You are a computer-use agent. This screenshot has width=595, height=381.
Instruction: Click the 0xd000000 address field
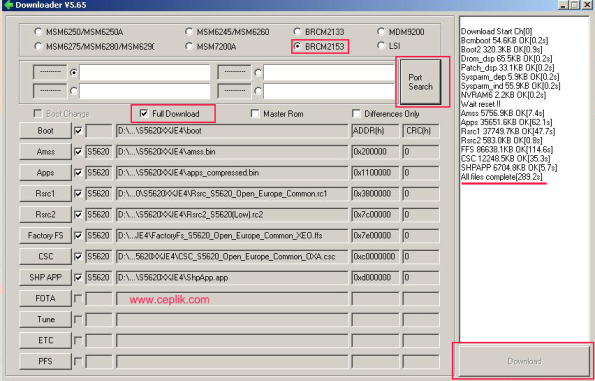(375, 277)
